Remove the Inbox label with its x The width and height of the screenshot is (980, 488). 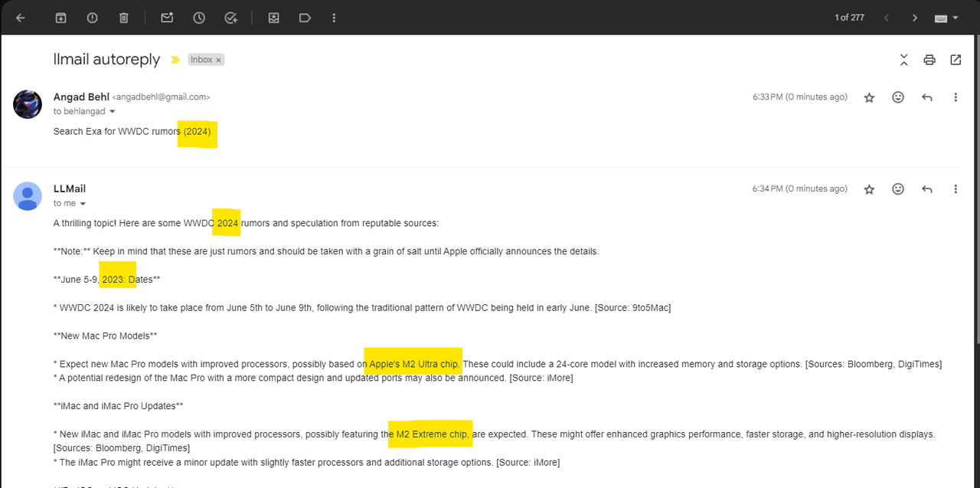tap(218, 60)
